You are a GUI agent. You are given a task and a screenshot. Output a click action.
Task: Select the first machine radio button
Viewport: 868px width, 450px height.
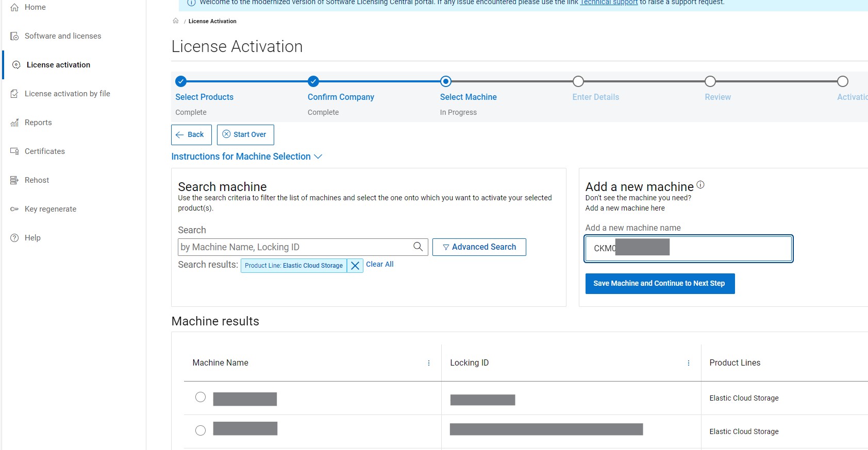[x=201, y=397]
